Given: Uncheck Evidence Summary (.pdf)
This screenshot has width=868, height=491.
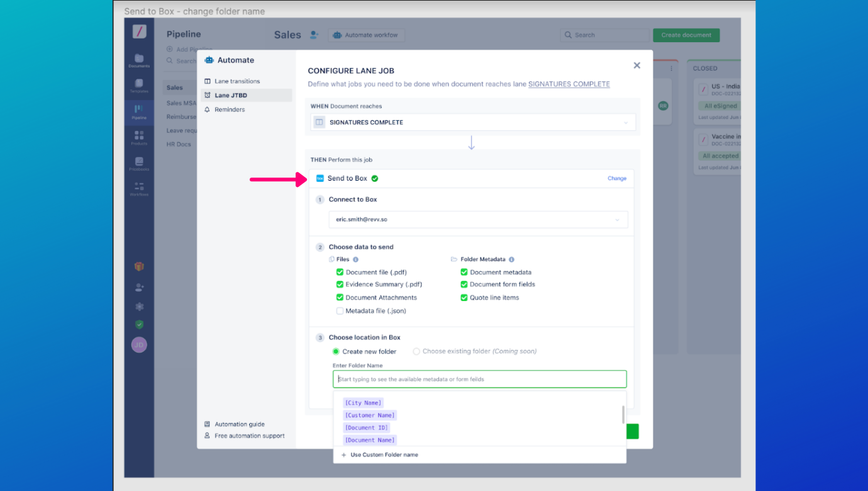Looking at the screenshot, I should tap(340, 285).
